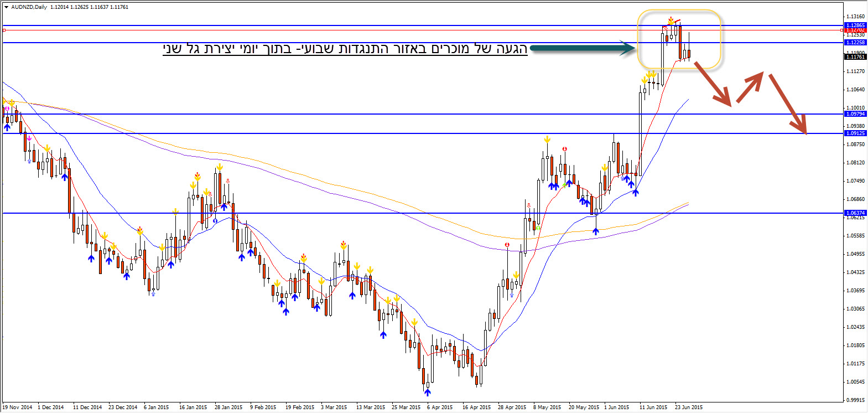This screenshot has height=413, width=868.
Task: Click the 1.10640 value on price axis
Action: (855, 90)
